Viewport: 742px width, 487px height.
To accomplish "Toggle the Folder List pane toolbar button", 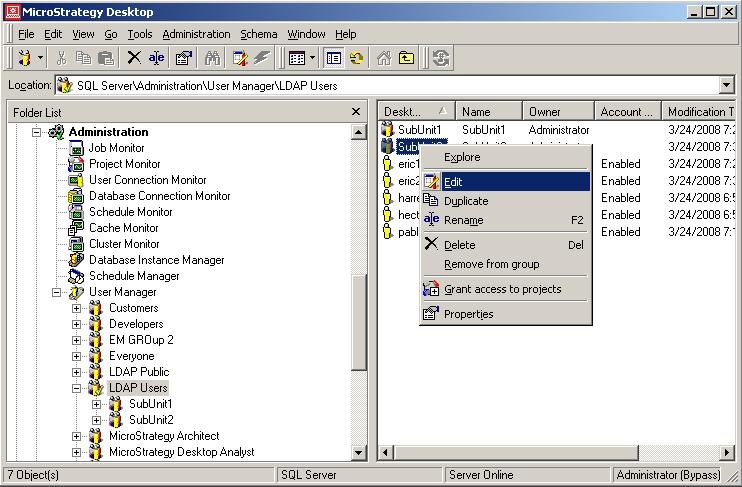I will pyautogui.click(x=334, y=59).
